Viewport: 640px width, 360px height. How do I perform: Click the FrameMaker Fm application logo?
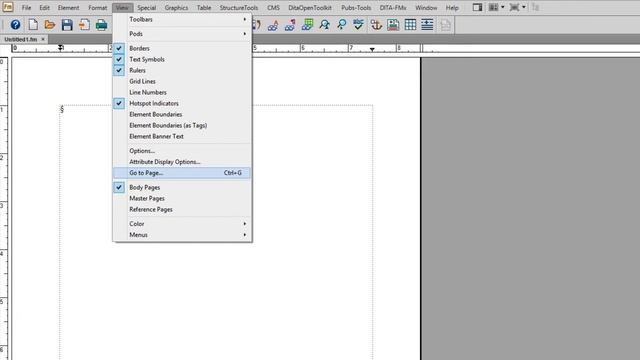pos(7,7)
